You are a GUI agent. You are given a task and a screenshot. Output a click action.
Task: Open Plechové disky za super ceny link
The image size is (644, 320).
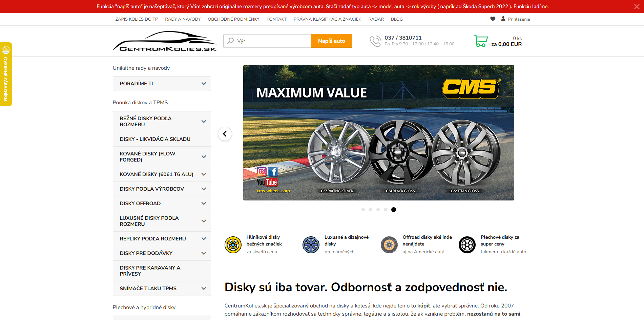tap(500, 240)
